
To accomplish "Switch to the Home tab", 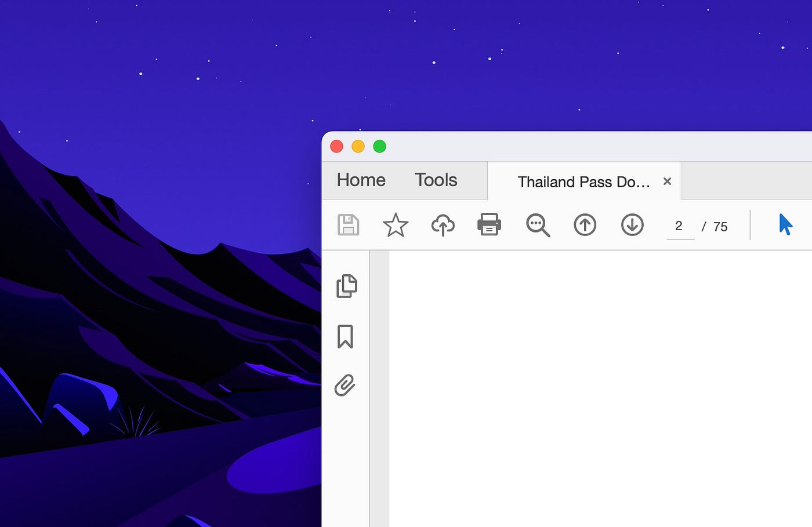I will [x=361, y=180].
